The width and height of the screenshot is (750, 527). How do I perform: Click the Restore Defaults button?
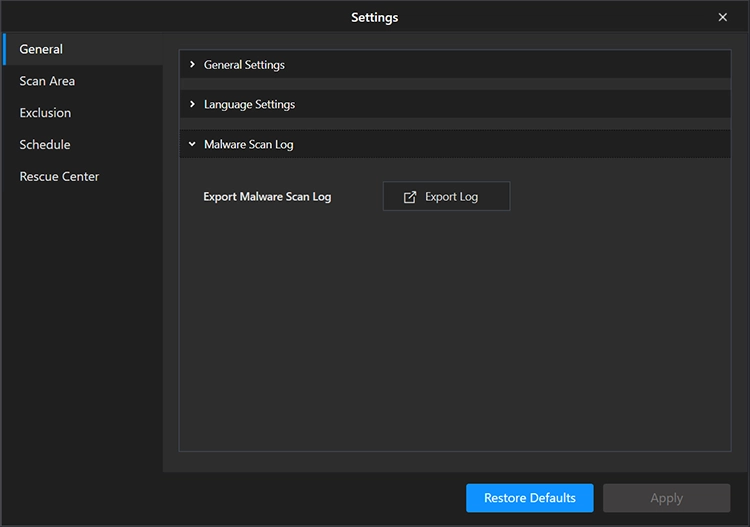click(x=529, y=498)
